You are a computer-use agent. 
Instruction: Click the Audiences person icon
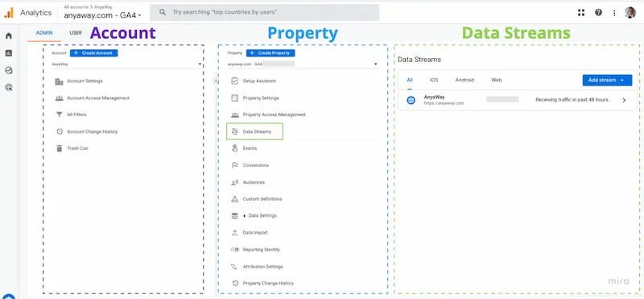[x=235, y=182]
